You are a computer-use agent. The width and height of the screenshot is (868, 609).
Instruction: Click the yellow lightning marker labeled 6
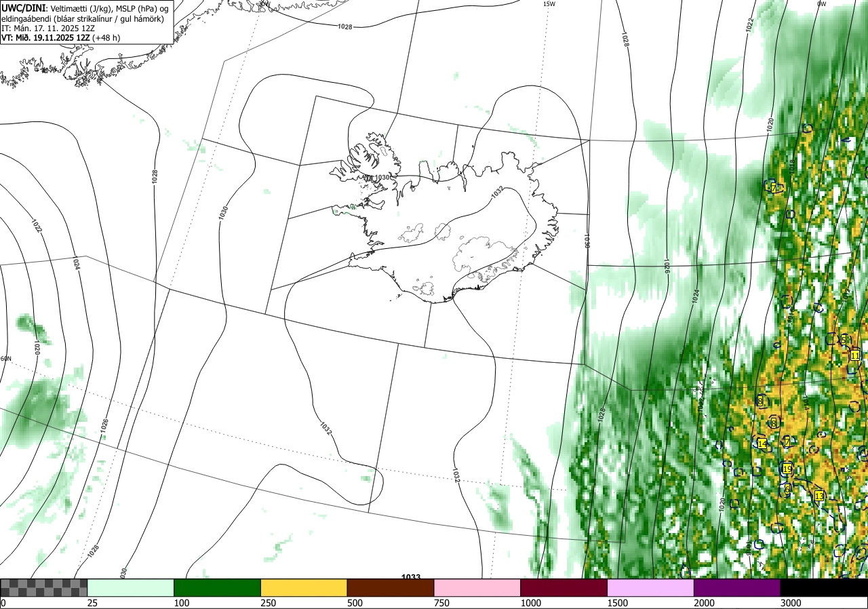[x=787, y=489]
